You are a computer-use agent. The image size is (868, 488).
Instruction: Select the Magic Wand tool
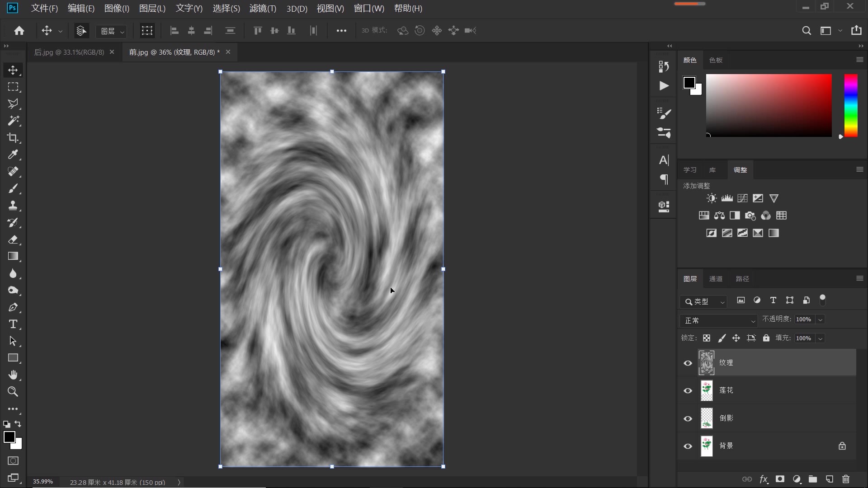point(13,121)
